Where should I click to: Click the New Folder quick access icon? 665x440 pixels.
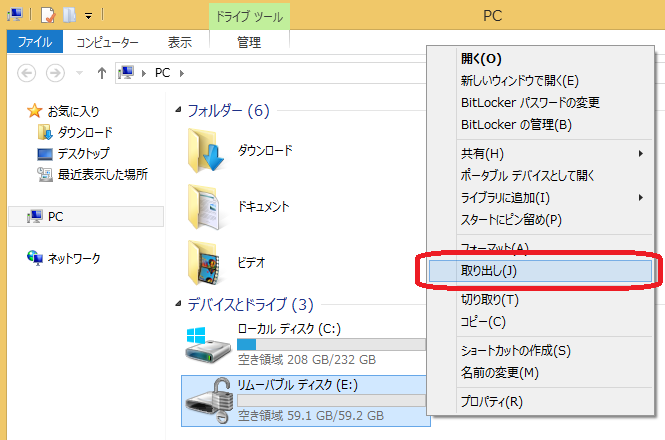70,15
